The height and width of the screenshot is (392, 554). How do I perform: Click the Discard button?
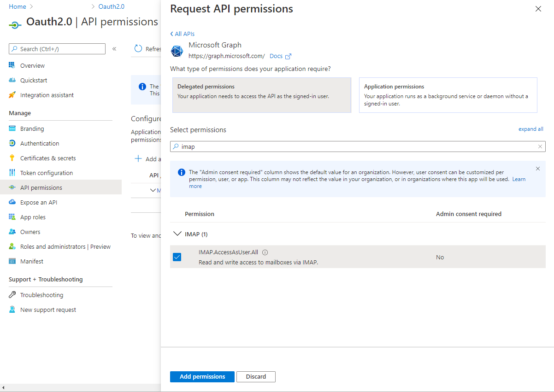(256, 377)
